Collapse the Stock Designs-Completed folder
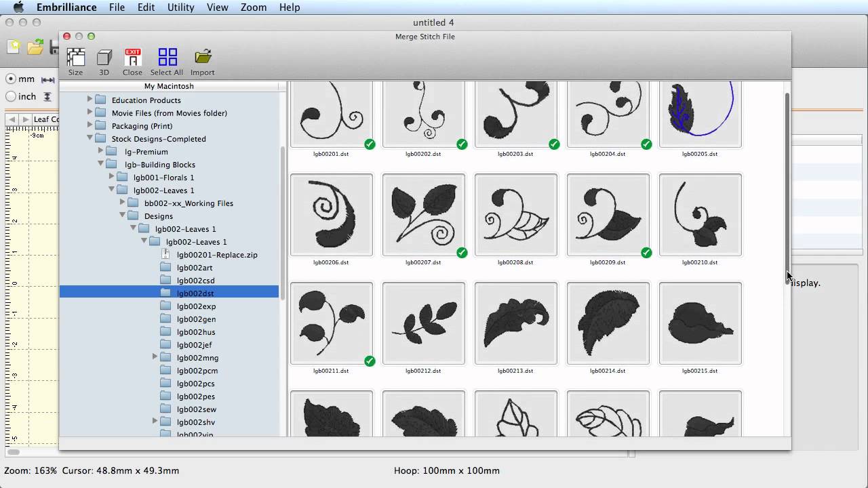Image resolution: width=868 pixels, height=488 pixels. (90, 138)
